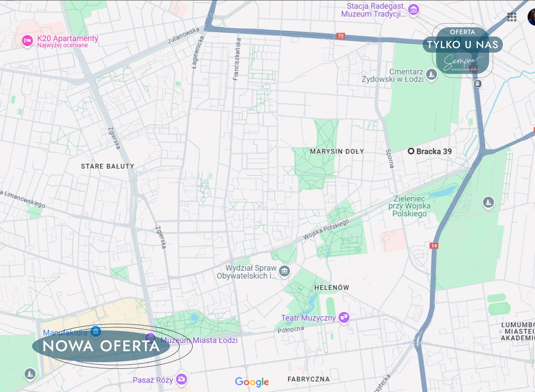Viewport: 535px width, 392px height.
Task: Open the Google apps grid
Action: click(511, 17)
